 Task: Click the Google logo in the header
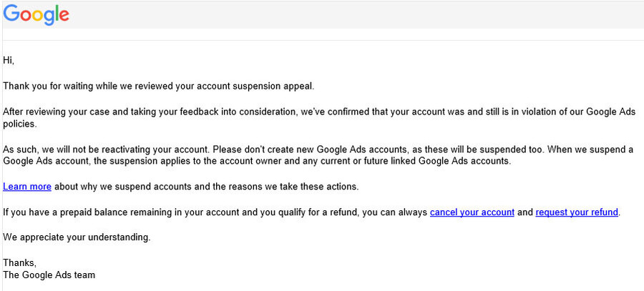[36, 15]
